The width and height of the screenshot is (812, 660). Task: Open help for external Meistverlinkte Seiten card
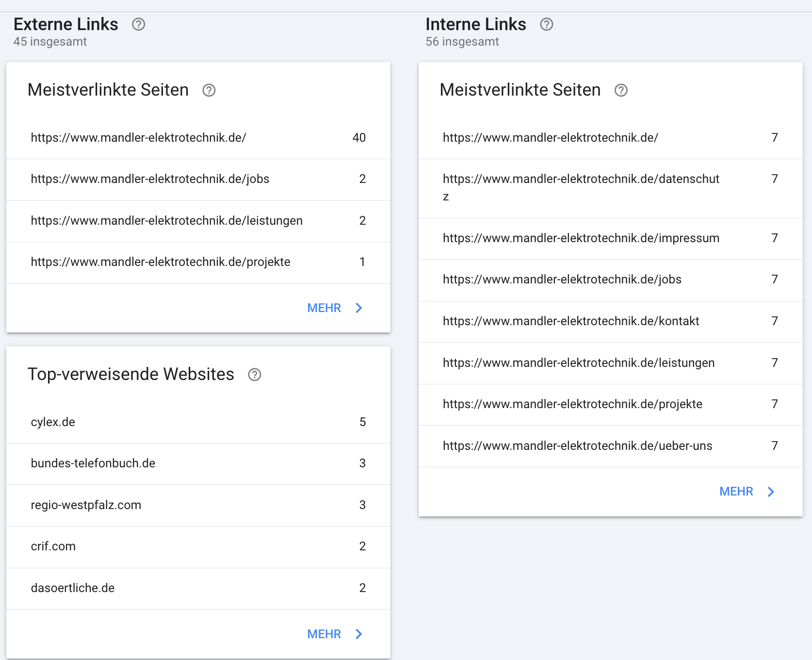click(x=209, y=90)
